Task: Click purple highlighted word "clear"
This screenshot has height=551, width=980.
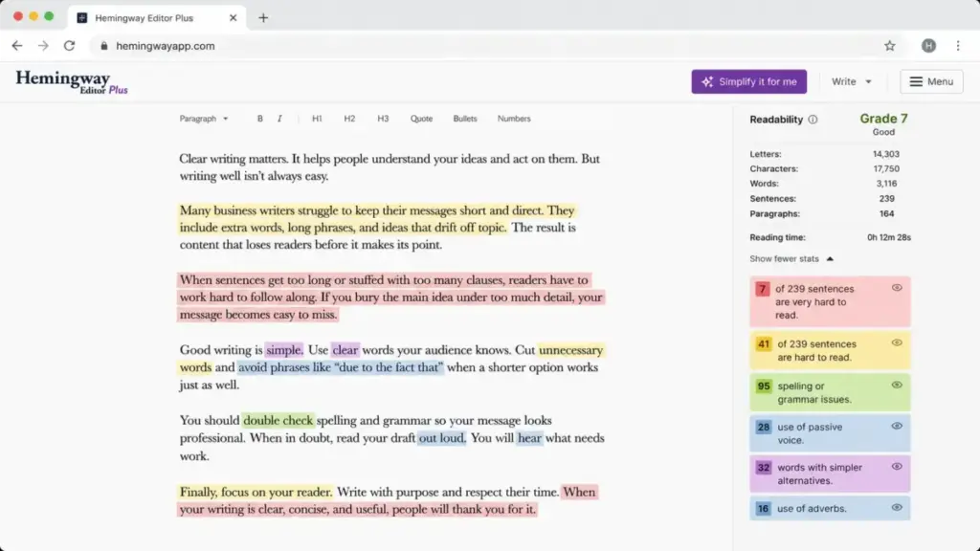Action: tap(345, 350)
